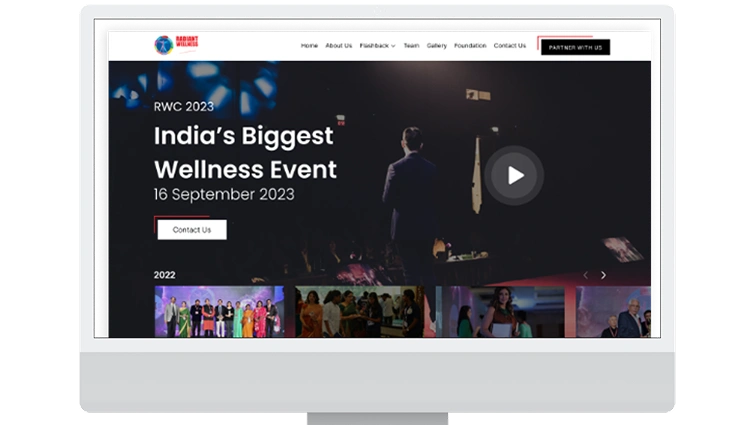Open second thumbnail showing the audience crowd

[x=359, y=312]
